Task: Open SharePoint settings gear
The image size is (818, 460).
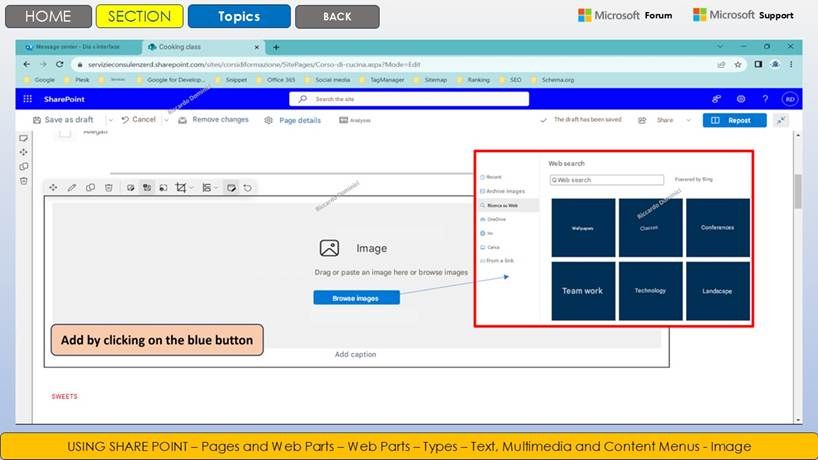Action: [741, 99]
